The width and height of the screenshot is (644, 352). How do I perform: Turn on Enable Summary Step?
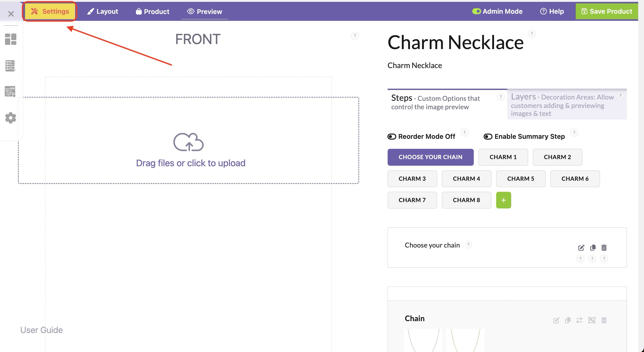point(488,136)
